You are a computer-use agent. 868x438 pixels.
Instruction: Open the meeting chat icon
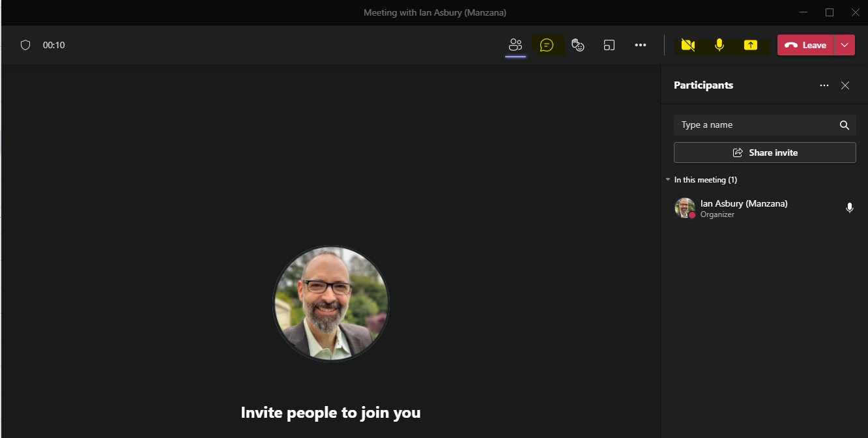[x=547, y=45]
